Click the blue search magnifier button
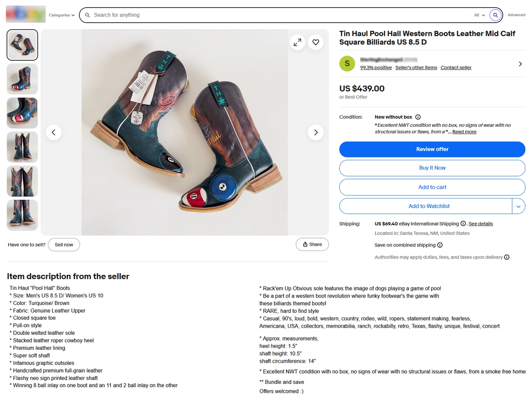 (x=495, y=15)
